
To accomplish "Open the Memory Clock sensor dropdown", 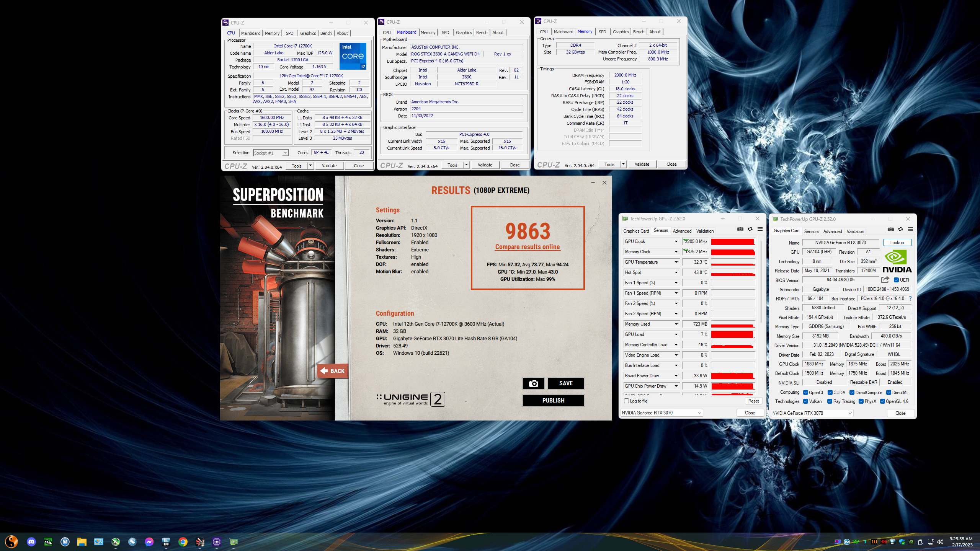I will (676, 252).
